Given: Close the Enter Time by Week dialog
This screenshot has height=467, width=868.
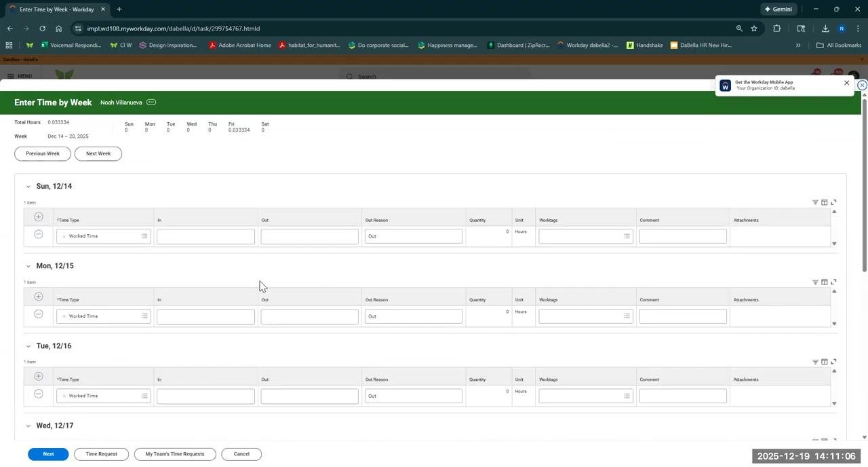Looking at the screenshot, I should (x=862, y=85).
